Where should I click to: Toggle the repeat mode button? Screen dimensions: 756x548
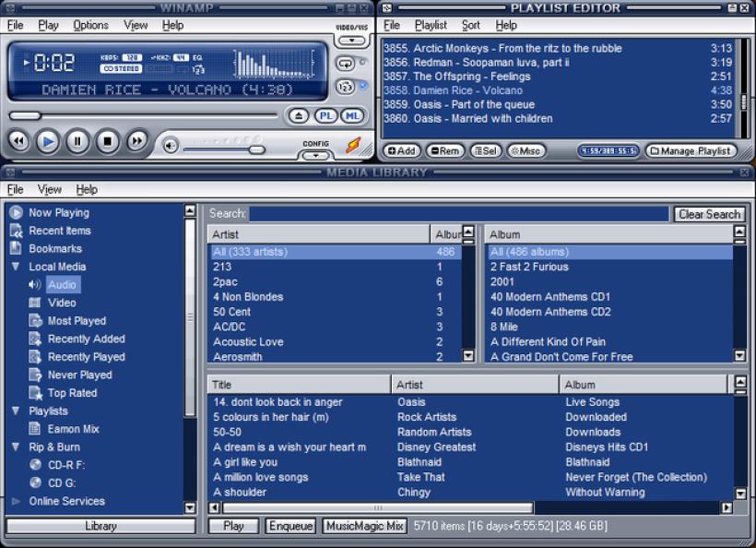[345, 65]
